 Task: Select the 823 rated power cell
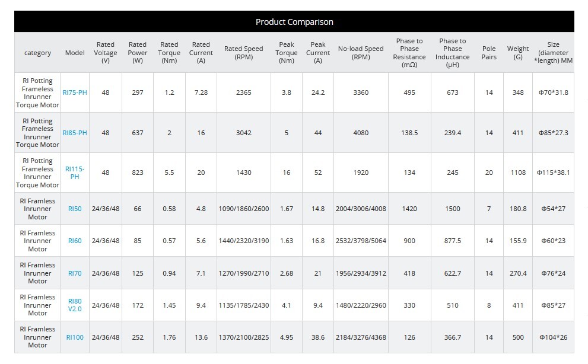click(x=138, y=173)
